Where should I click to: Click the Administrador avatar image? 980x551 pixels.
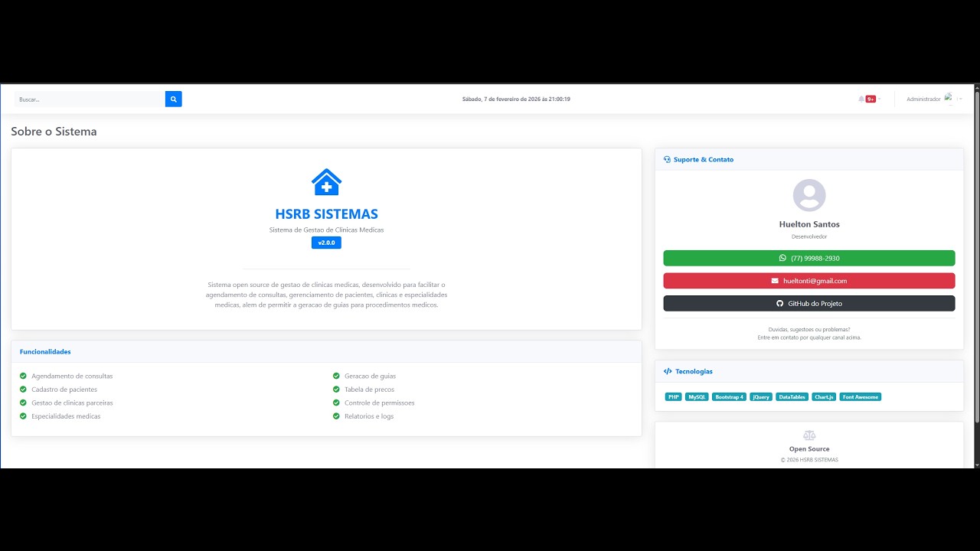click(x=950, y=98)
